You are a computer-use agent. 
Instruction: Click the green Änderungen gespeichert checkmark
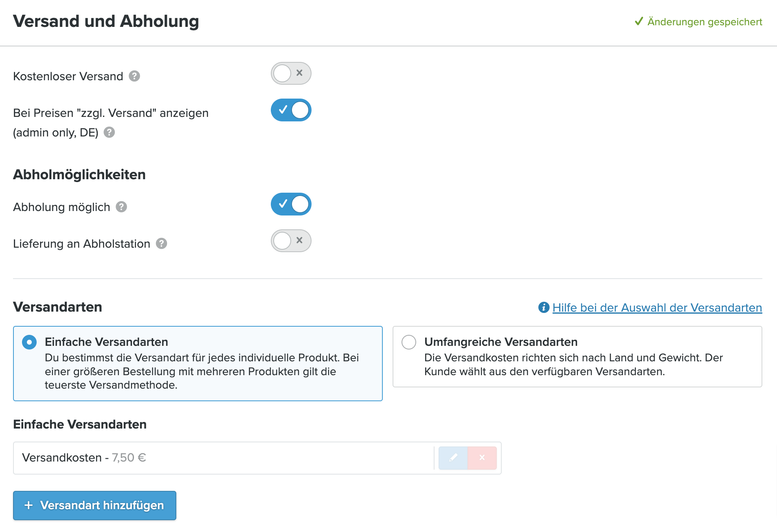[639, 21]
